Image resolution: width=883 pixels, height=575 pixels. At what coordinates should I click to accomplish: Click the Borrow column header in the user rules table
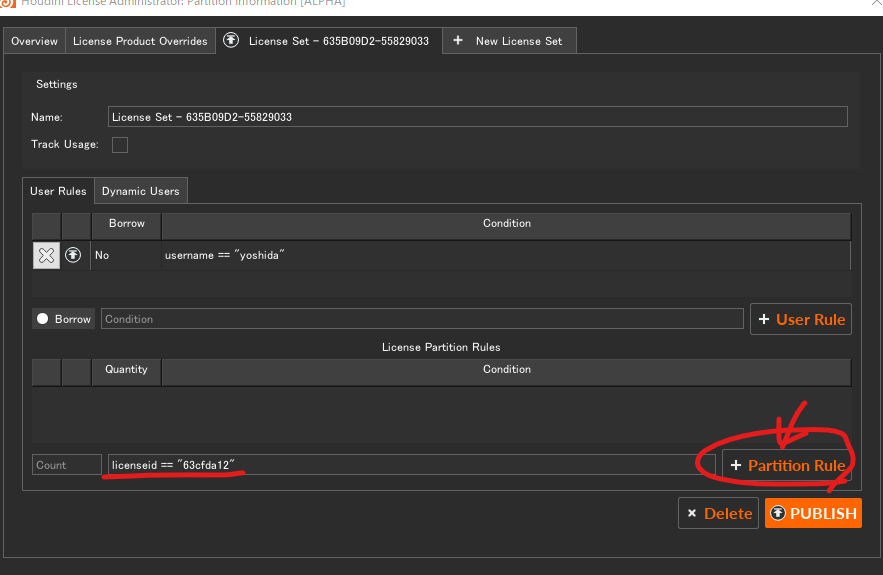click(127, 224)
